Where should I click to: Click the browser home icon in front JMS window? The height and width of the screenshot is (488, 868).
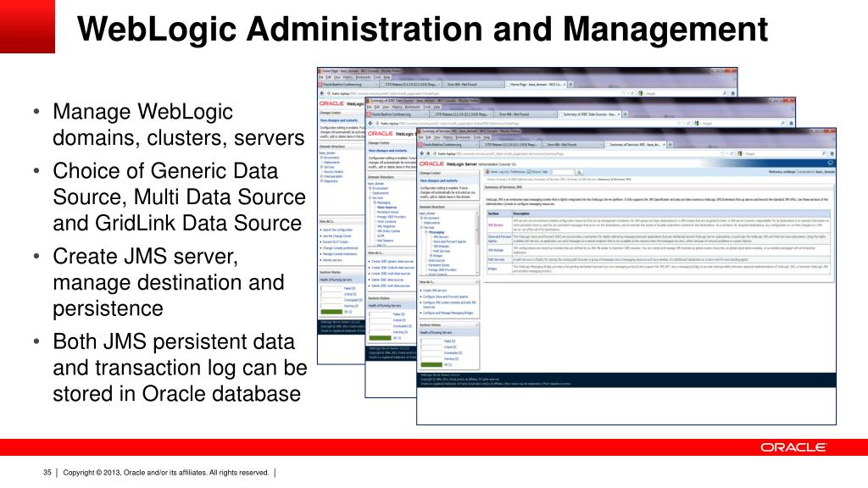pos(832,153)
